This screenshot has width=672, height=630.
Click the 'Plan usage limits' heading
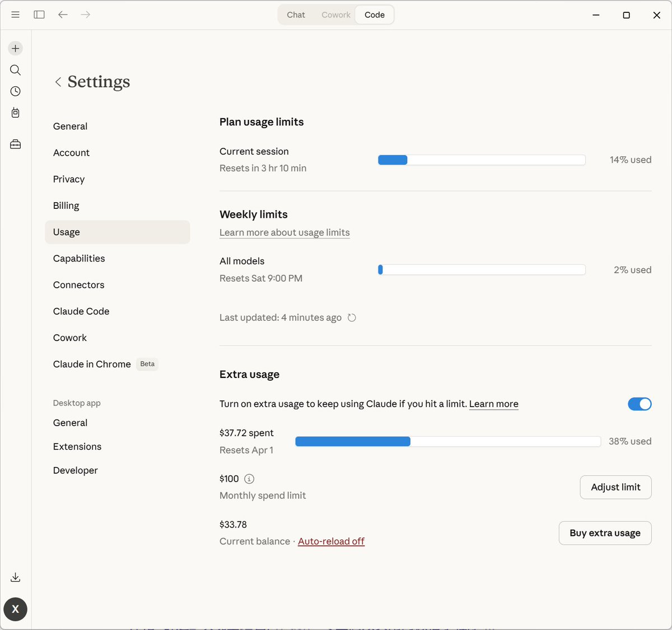(262, 122)
